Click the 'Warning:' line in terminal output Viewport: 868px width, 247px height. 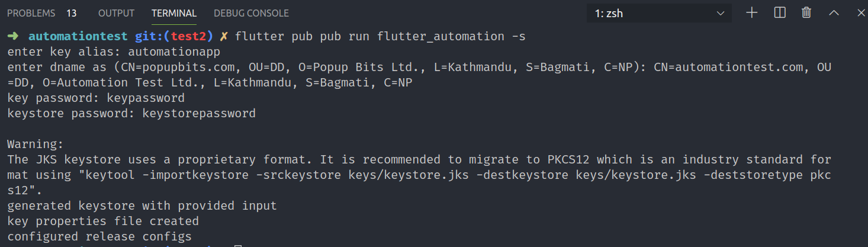pos(35,144)
